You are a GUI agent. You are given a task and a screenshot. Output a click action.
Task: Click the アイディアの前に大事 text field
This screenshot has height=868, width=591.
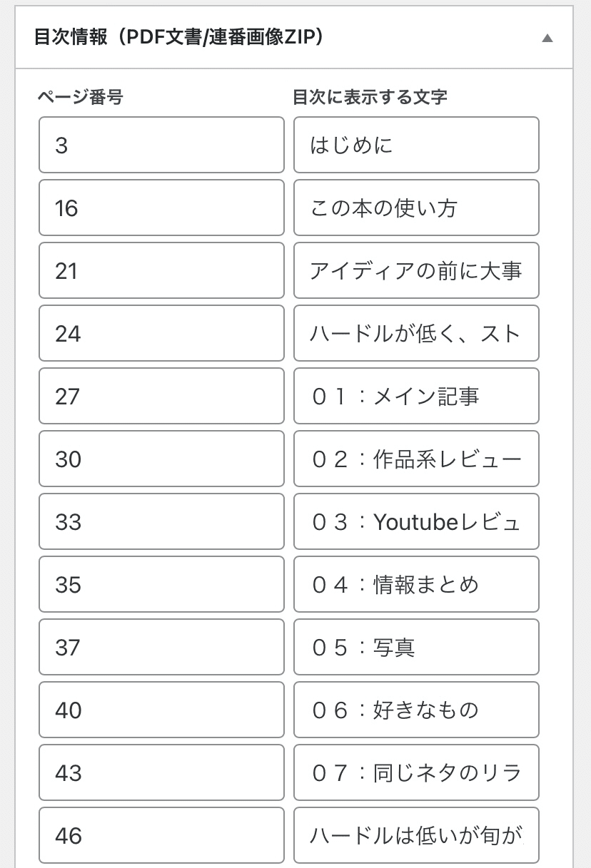[416, 270]
